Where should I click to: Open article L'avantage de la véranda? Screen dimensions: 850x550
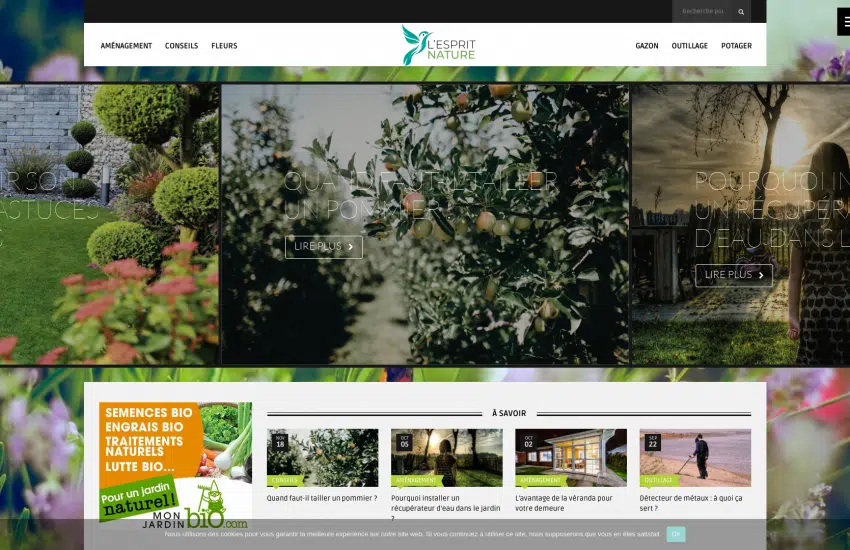tap(564, 503)
